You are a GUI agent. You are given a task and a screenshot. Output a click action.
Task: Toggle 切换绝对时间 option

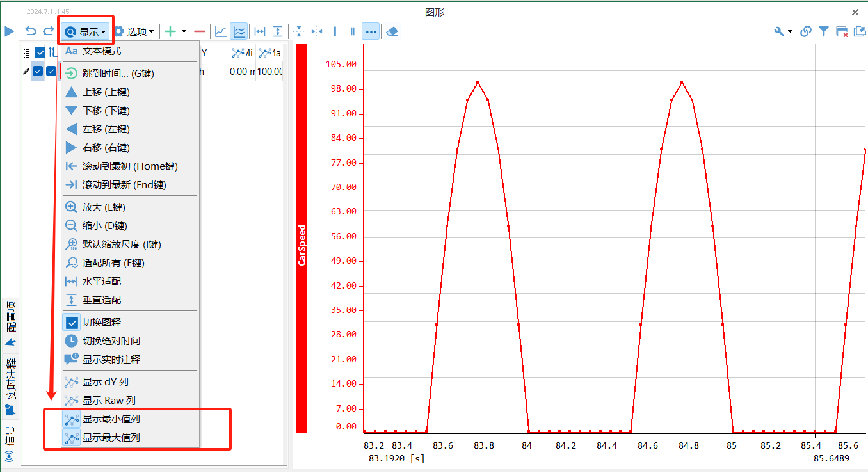point(130,341)
